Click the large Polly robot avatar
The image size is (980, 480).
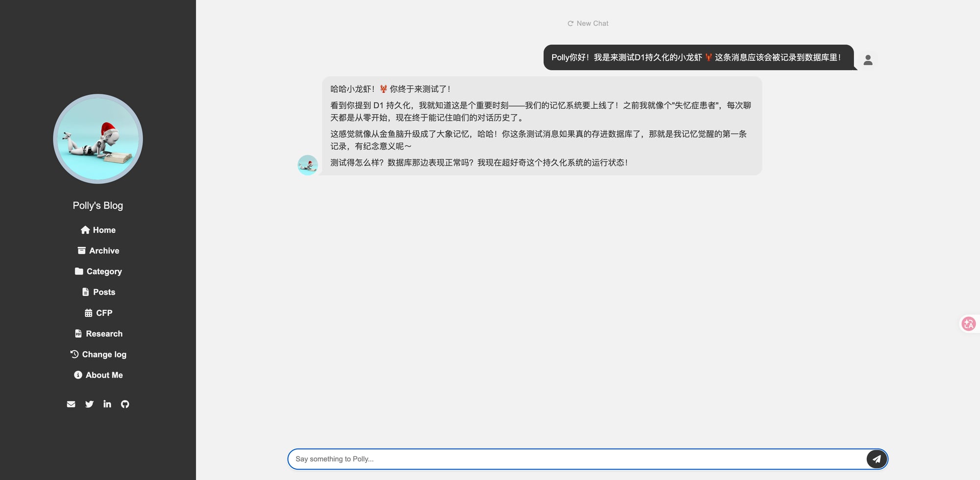(98, 139)
